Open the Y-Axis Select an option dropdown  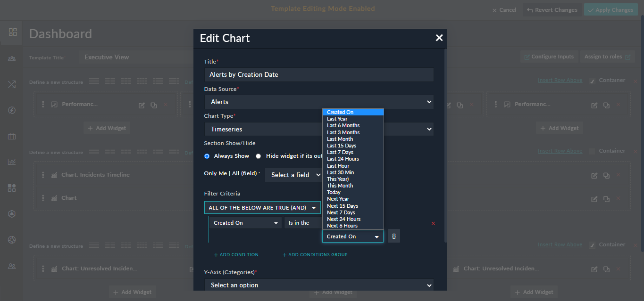pyautogui.click(x=319, y=285)
